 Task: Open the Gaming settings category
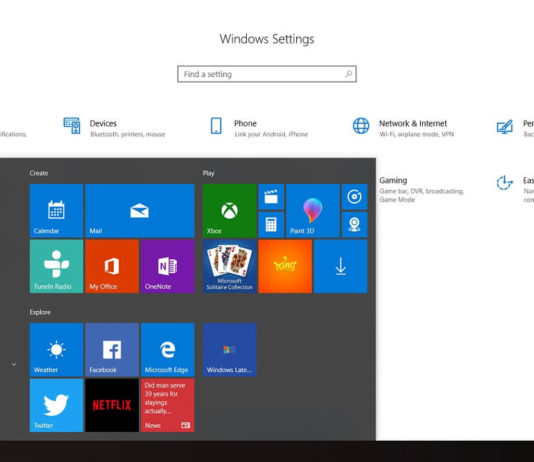click(x=422, y=189)
